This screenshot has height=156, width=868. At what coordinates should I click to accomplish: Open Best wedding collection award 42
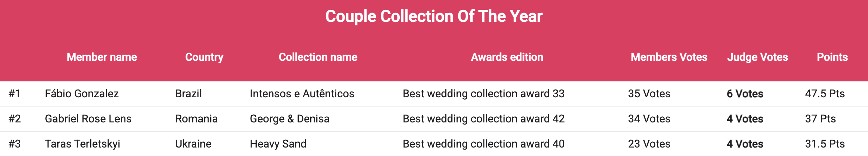point(484,119)
